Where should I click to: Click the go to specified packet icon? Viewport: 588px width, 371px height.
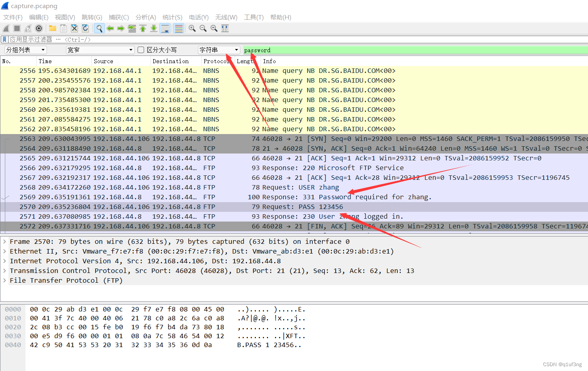pyautogui.click(x=132, y=28)
